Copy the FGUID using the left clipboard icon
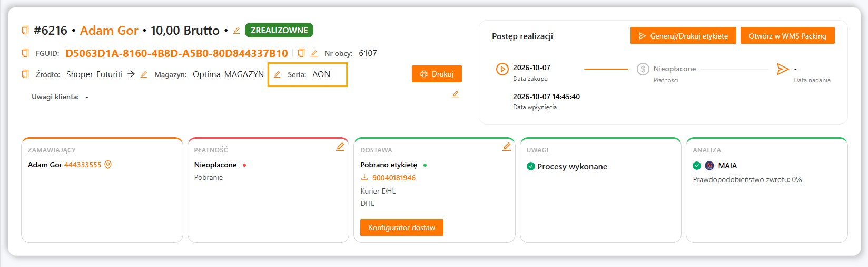The height and width of the screenshot is (267, 868). pos(25,53)
